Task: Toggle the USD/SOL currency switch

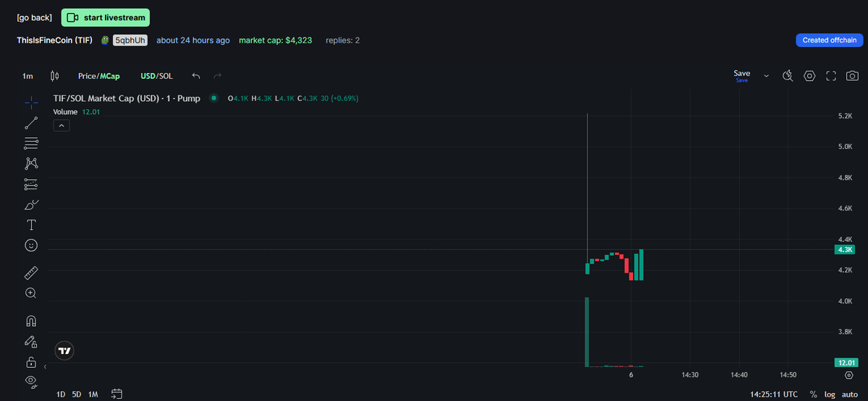Action: click(x=156, y=76)
